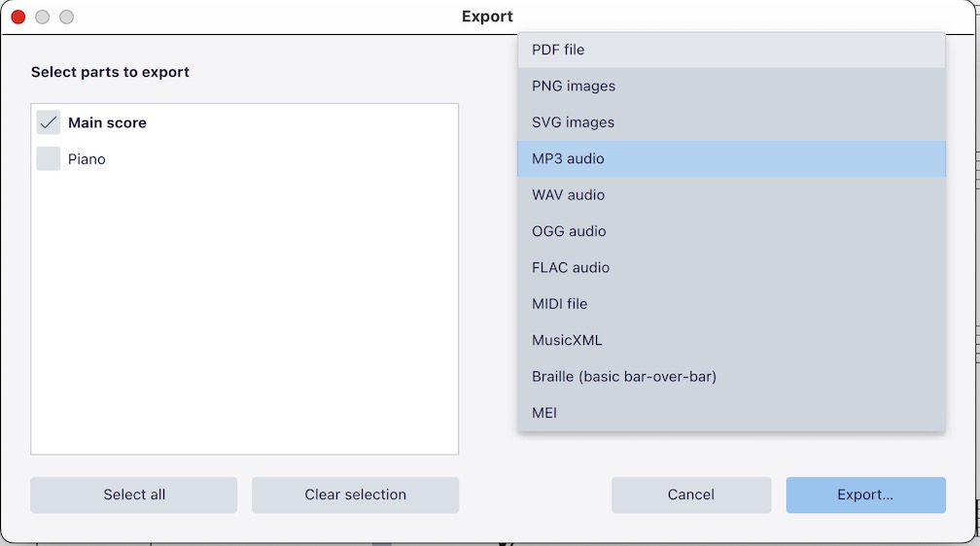Image resolution: width=980 pixels, height=546 pixels.
Task: Select WAV audio format option
Action: [x=731, y=195]
